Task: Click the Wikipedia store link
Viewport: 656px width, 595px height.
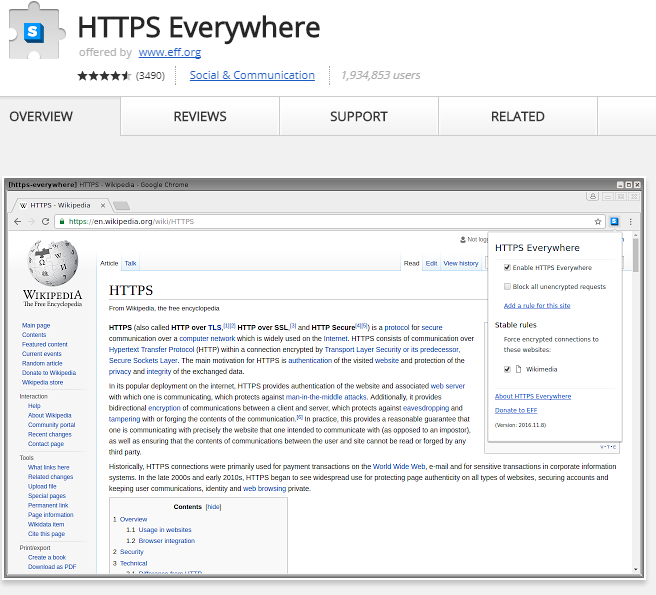Action: click(42, 382)
